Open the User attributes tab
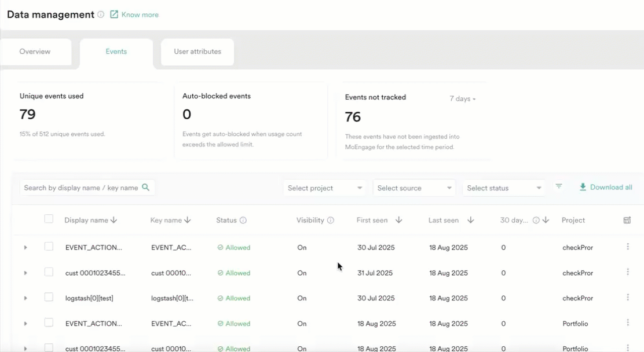Screen dimensions: 644x352 coord(197,52)
